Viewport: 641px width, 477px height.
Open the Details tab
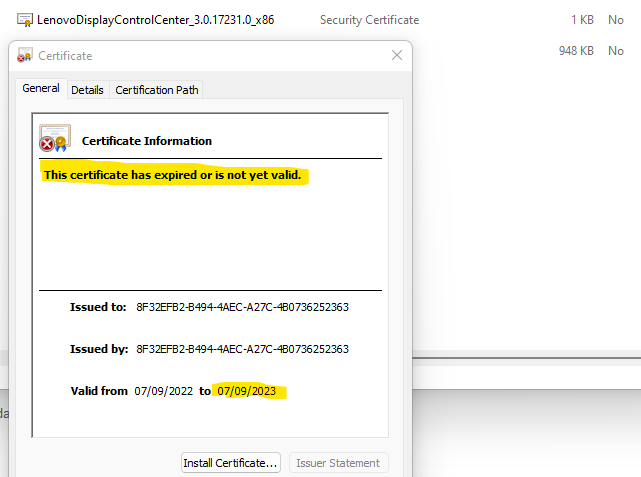(x=87, y=90)
